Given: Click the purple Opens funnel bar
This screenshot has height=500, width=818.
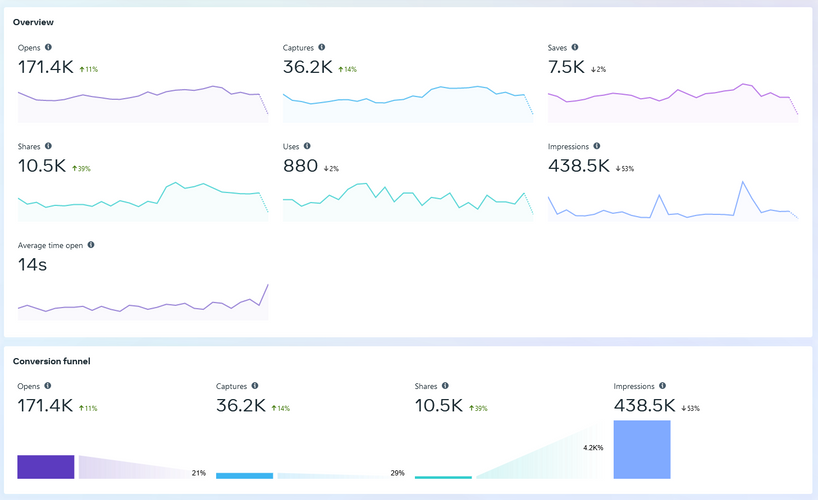Looking at the screenshot, I should pyautogui.click(x=46, y=467).
